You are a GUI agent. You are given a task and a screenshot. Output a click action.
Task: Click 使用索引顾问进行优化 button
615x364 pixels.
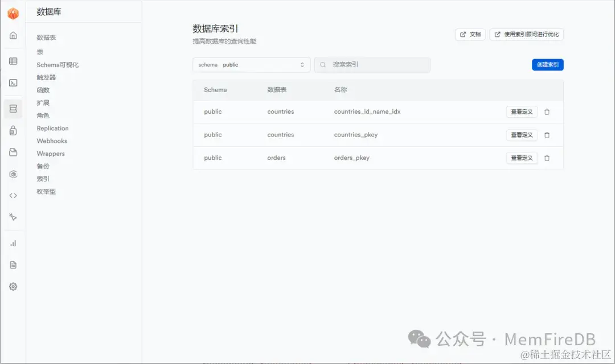click(526, 35)
